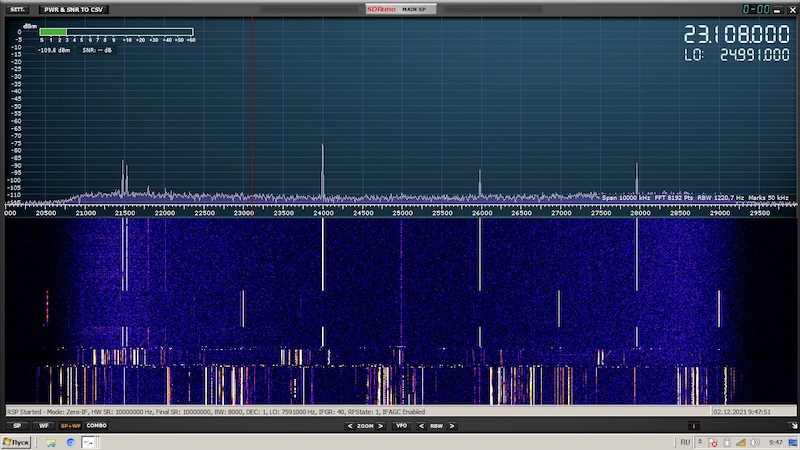Switch to the SP spectrum-only view

coord(16,425)
